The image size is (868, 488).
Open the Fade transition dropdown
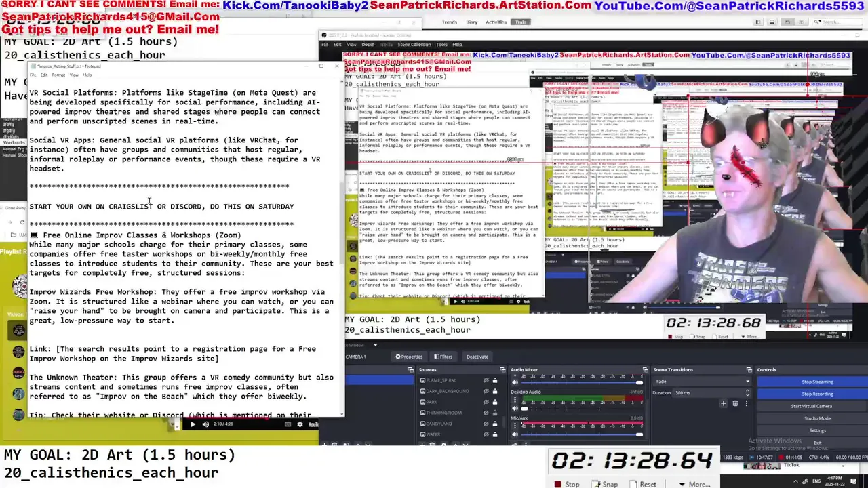pyautogui.click(x=703, y=382)
